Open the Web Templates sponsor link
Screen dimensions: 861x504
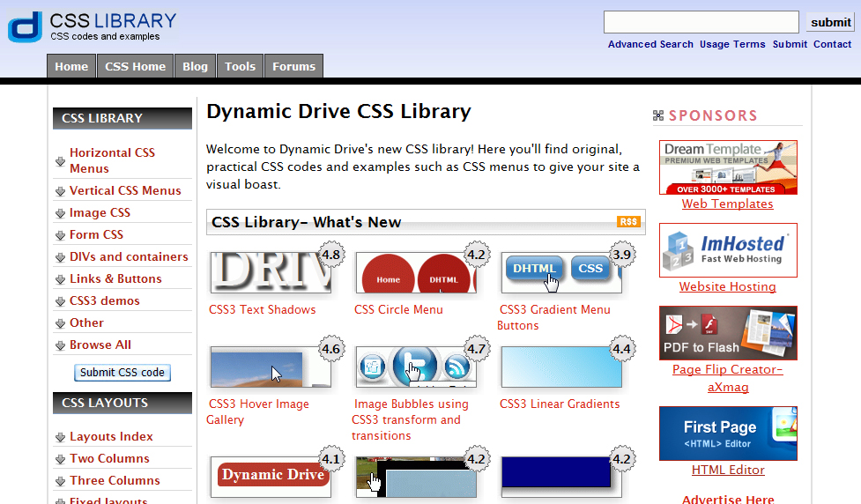[x=728, y=204]
